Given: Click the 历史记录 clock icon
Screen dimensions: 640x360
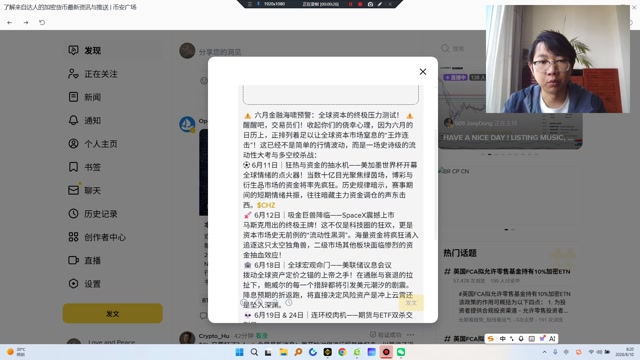Looking at the screenshot, I should pyautogui.click(x=73, y=213).
